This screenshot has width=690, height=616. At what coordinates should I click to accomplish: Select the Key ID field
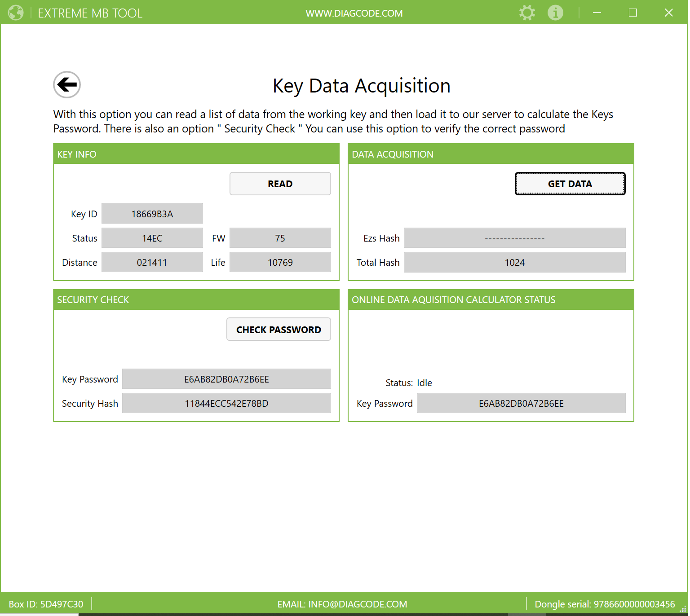tap(152, 214)
